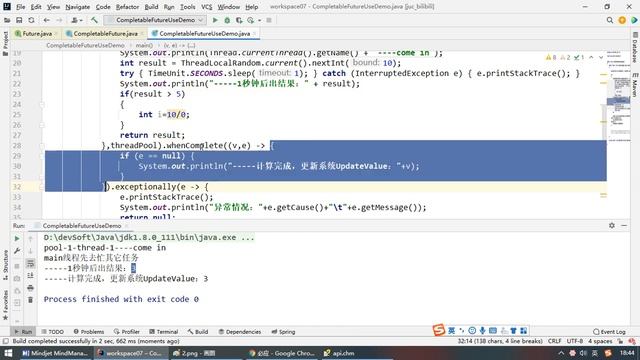Collapse the code block fold marker at line 24
Image resolution: width=640 pixels, height=360 pixels.
(42, 104)
